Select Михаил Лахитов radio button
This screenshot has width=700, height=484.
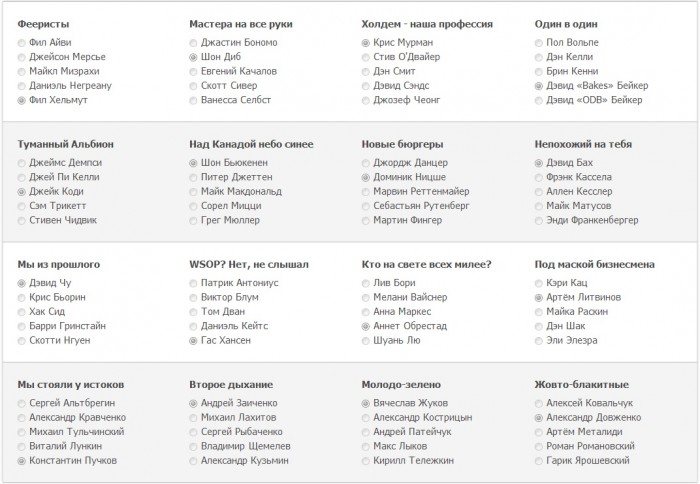[x=195, y=417]
